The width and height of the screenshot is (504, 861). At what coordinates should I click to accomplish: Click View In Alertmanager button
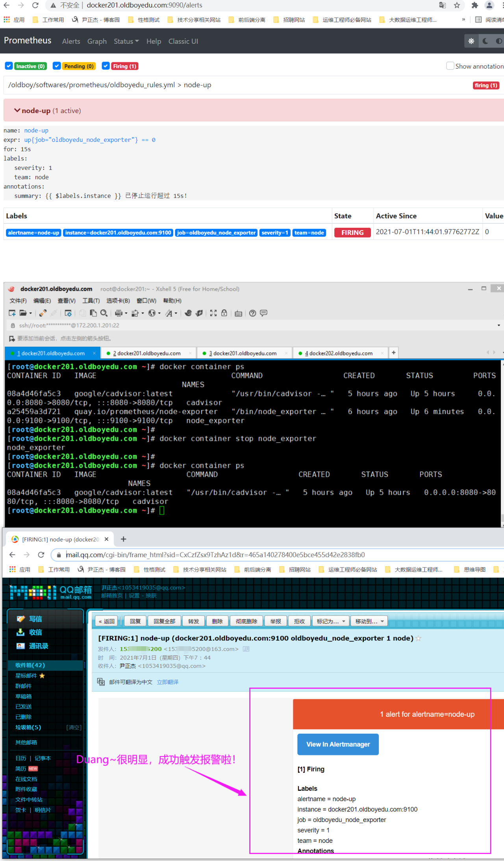338,744
